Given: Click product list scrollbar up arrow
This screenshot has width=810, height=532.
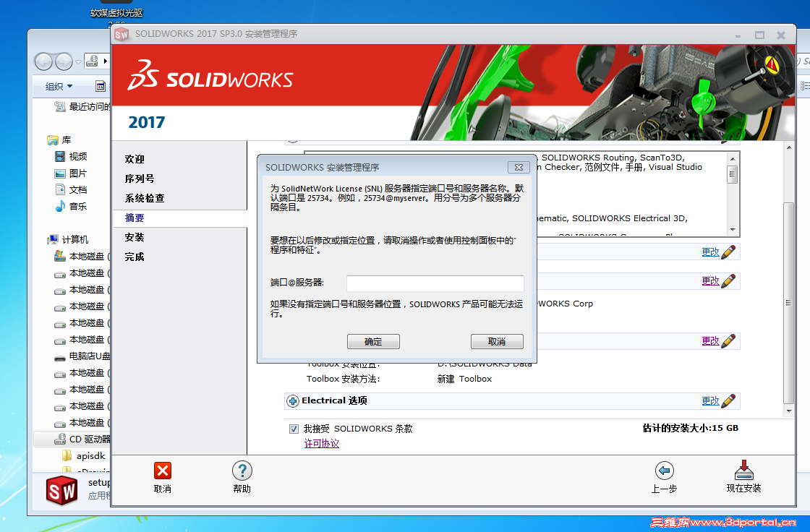Looking at the screenshot, I should point(733,158).
